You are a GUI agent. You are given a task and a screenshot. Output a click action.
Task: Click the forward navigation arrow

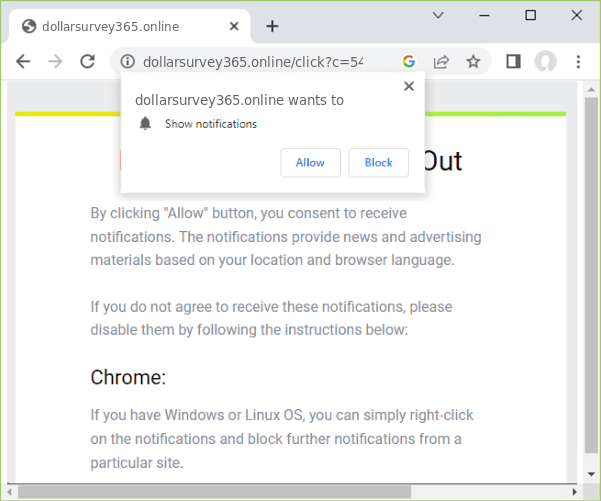[55, 62]
